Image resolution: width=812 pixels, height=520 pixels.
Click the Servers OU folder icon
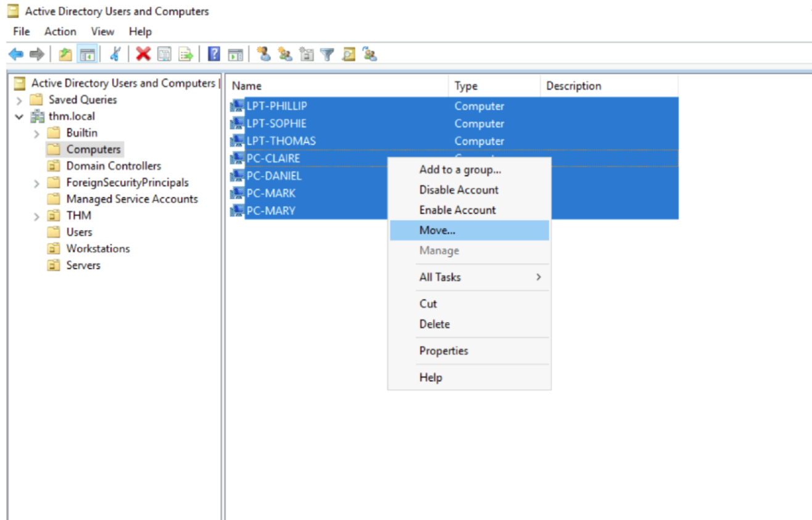point(54,265)
